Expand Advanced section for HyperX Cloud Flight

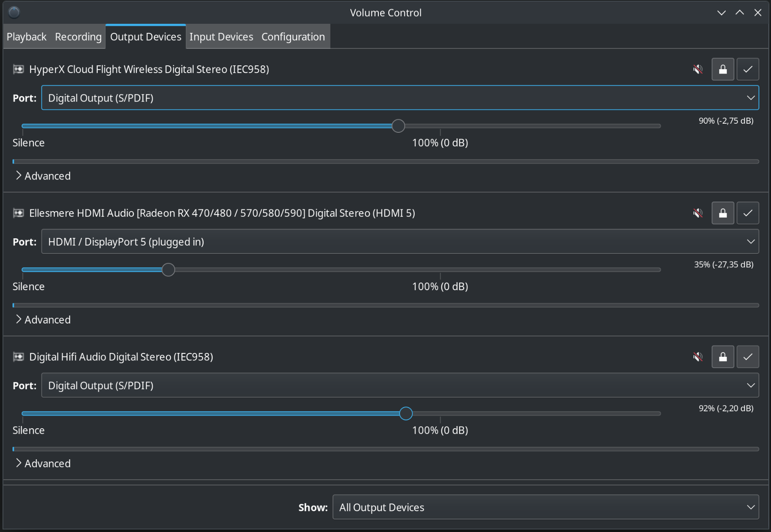click(x=43, y=176)
